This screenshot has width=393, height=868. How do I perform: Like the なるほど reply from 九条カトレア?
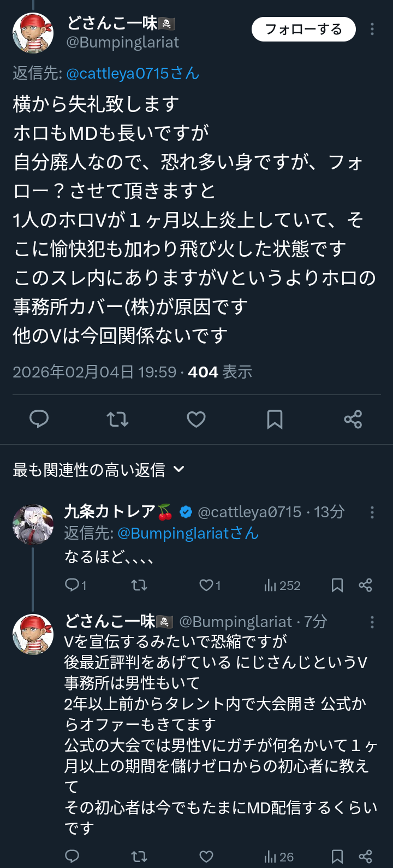(210, 586)
